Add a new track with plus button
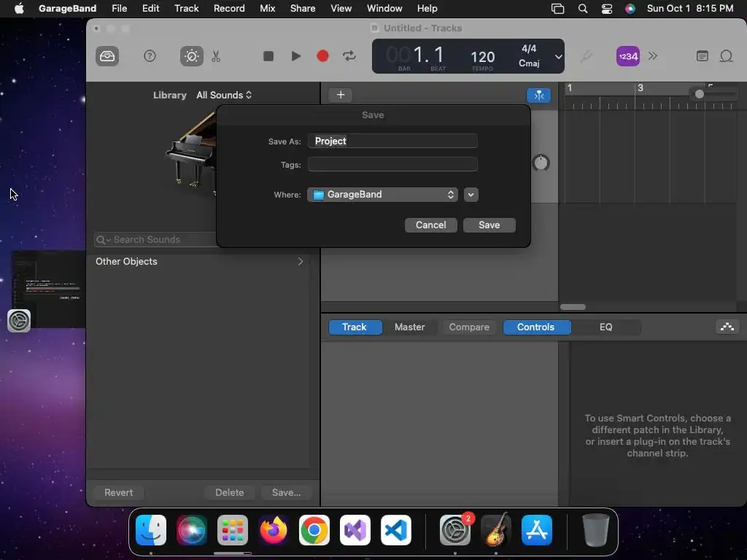This screenshot has height=560, width=747. (341, 95)
